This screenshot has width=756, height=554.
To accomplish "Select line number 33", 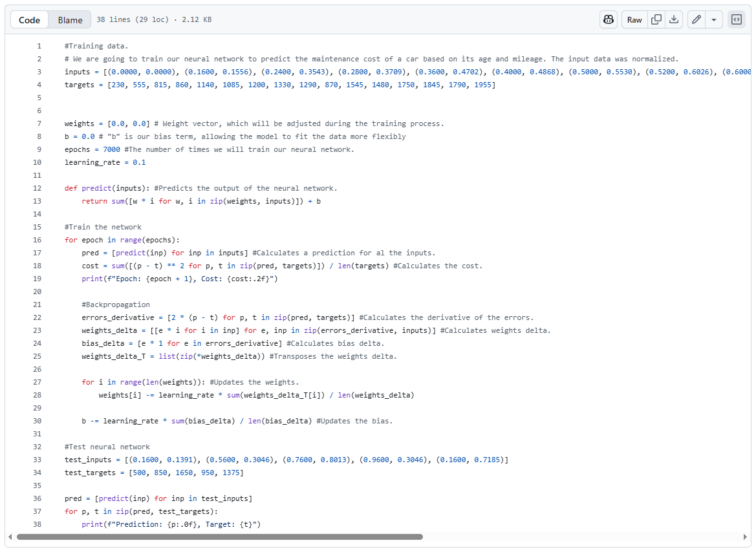I will (x=37, y=460).
